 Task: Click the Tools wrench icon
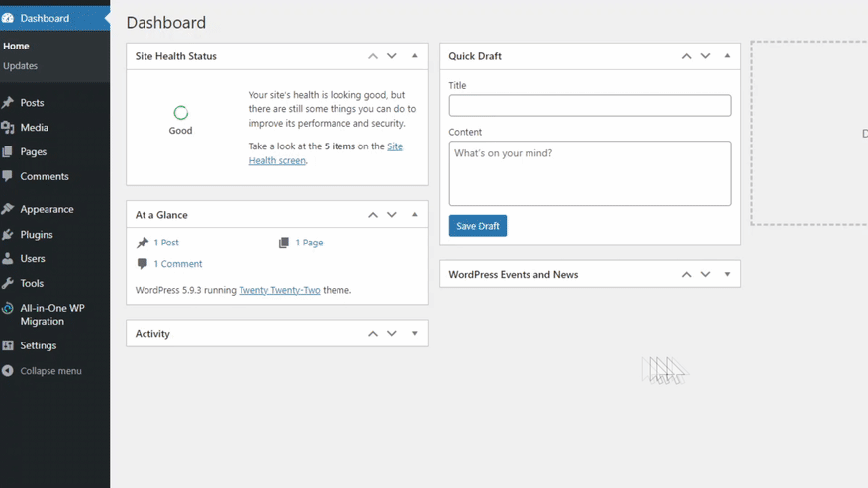(8, 284)
